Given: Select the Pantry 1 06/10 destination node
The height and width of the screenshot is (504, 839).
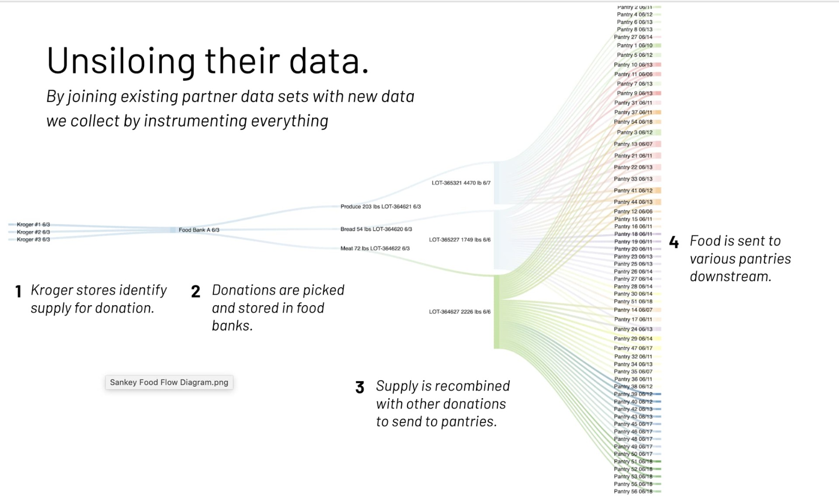Looking at the screenshot, I should [x=634, y=45].
